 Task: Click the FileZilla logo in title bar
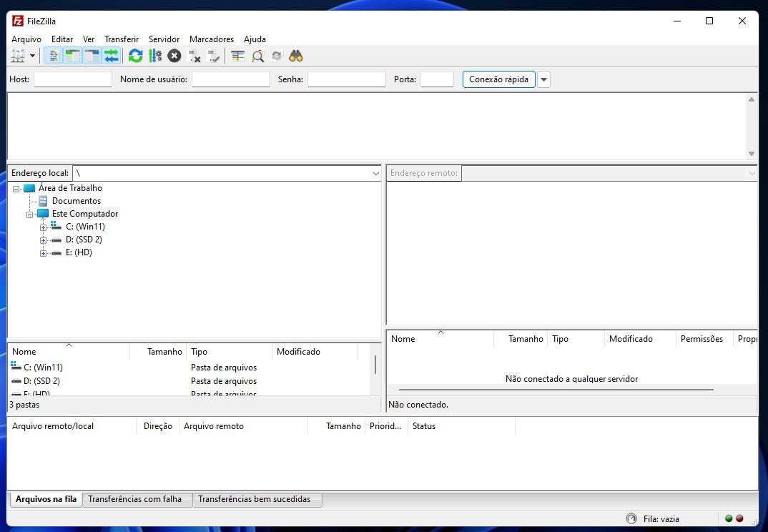tap(18, 21)
